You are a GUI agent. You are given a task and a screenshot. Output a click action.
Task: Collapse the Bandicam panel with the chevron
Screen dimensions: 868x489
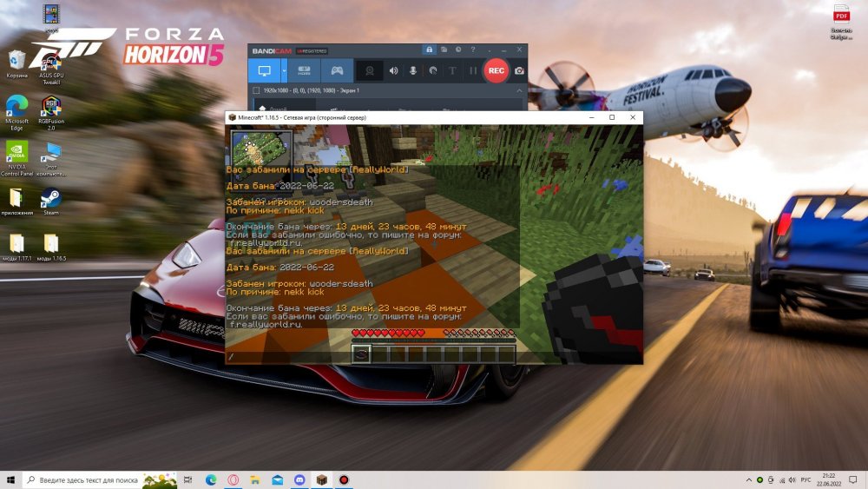519,90
